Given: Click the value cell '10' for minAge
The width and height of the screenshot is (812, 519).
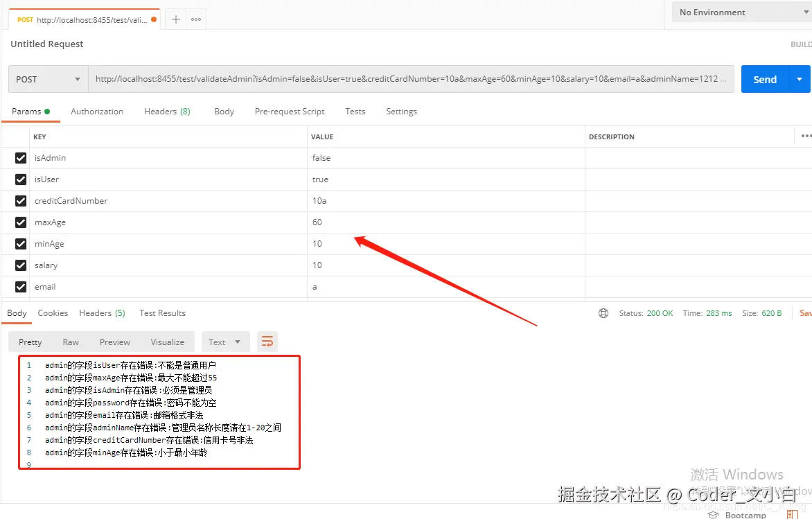Looking at the screenshot, I should [x=446, y=244].
